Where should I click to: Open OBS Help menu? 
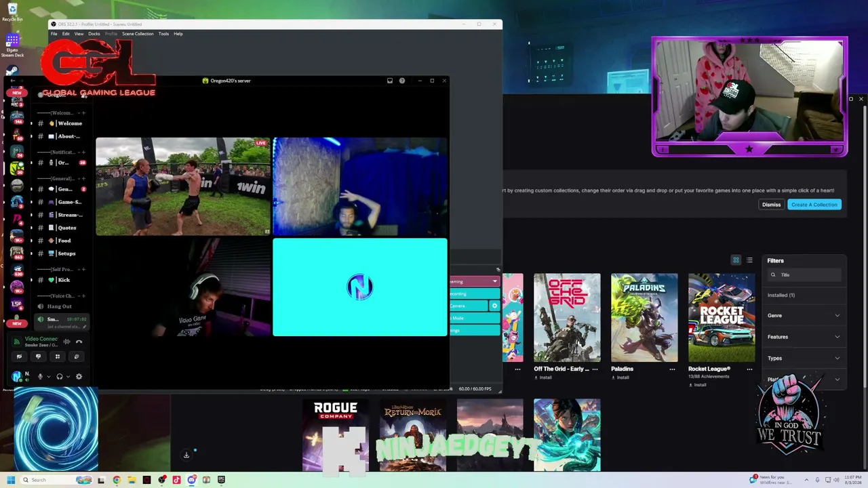pyautogui.click(x=178, y=34)
